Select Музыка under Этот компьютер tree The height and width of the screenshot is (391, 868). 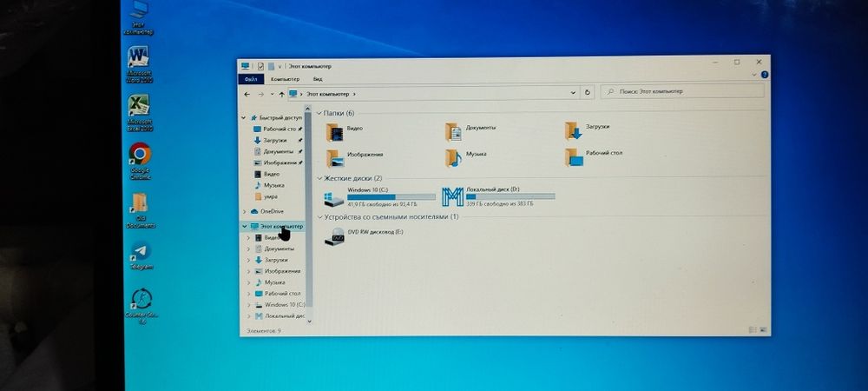pos(270,282)
